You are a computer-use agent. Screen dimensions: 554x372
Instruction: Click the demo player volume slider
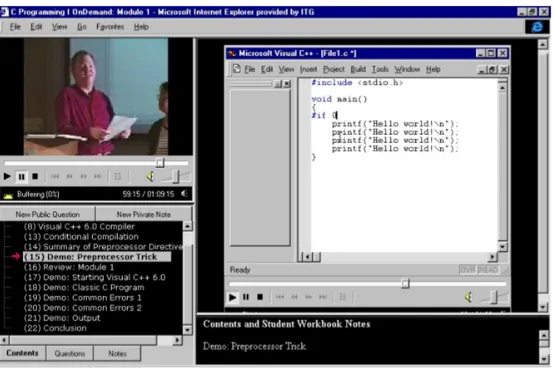494,297
